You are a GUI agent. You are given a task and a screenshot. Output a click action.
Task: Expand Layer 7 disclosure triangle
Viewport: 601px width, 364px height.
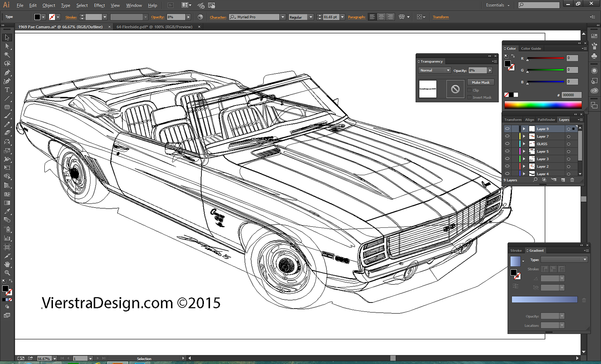(x=524, y=136)
